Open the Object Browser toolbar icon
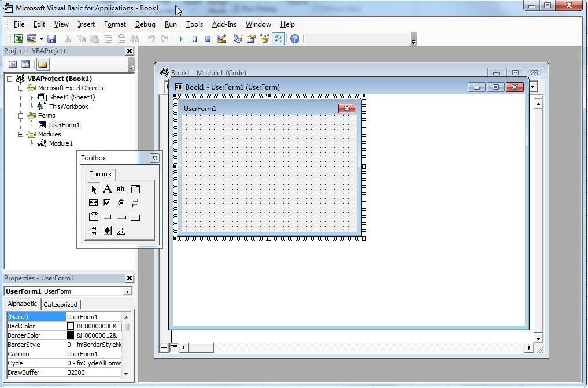 (x=265, y=39)
